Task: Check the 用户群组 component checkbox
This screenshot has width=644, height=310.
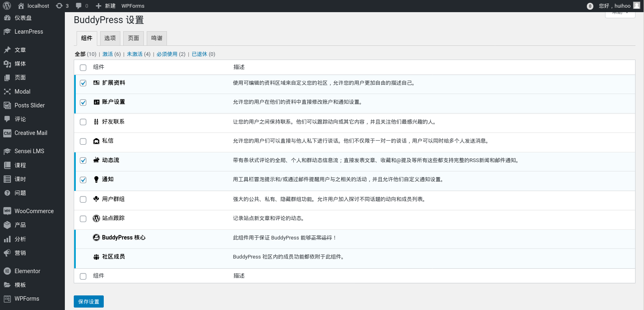Action: pos(83,199)
